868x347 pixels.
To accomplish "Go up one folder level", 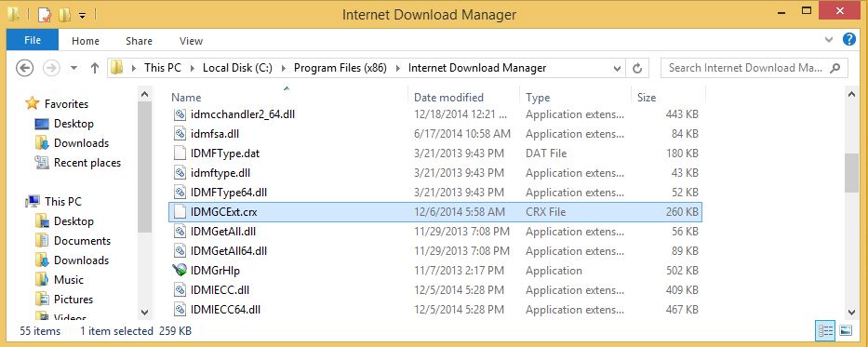I will (x=94, y=68).
